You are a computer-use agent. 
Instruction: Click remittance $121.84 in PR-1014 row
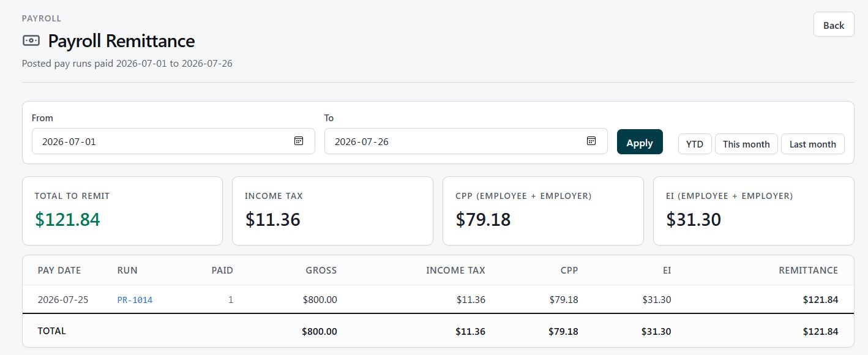click(821, 300)
